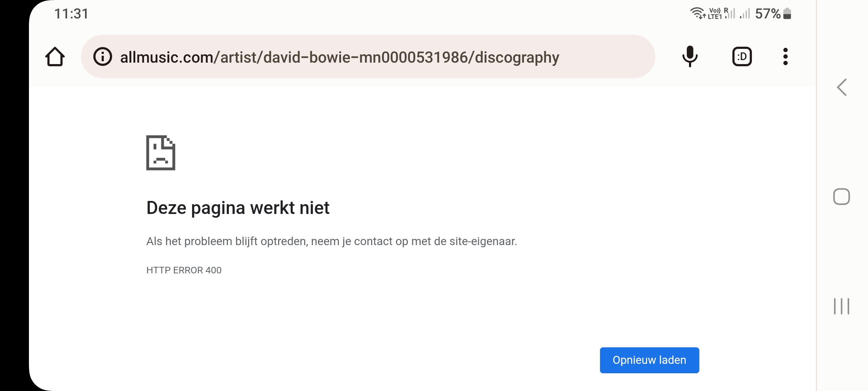Focus the allmusic.com URL address bar
Screen dimensions: 868x391
(362, 57)
